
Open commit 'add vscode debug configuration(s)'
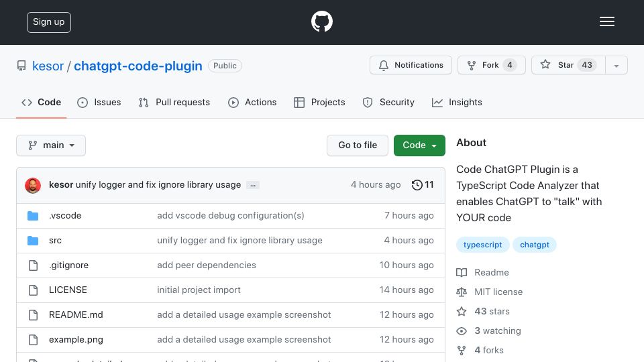coord(230,215)
